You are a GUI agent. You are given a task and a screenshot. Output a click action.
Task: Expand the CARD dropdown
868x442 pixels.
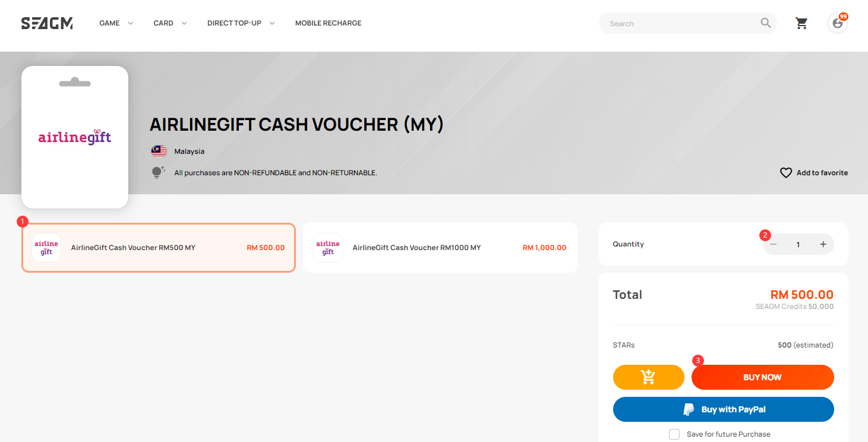169,23
